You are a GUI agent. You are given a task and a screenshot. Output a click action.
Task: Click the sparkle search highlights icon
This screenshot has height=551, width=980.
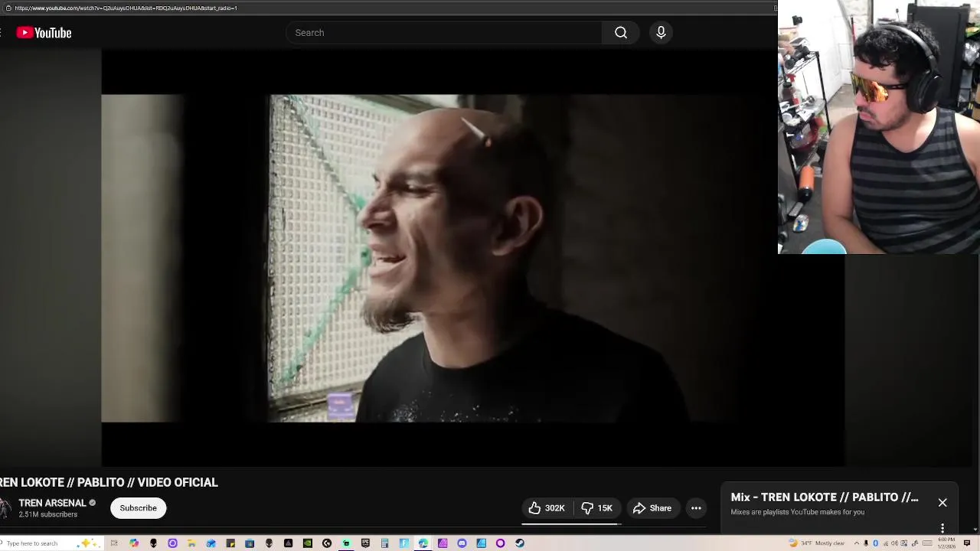(x=88, y=543)
